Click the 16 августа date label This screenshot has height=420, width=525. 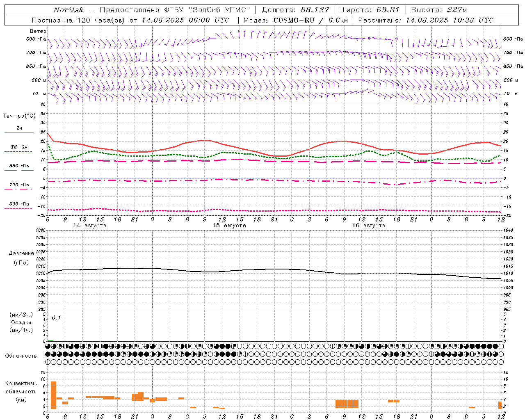point(369,226)
